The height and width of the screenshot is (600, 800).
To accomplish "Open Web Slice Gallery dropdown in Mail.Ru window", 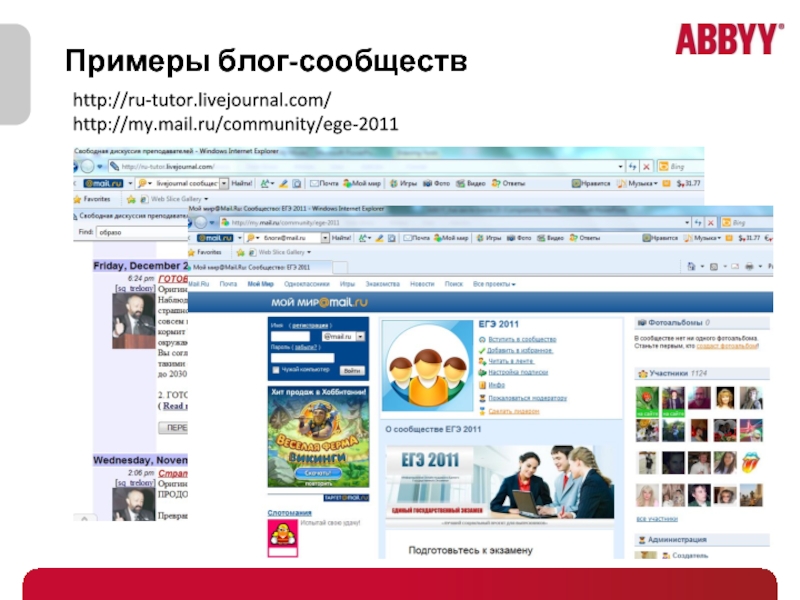I will [x=309, y=252].
